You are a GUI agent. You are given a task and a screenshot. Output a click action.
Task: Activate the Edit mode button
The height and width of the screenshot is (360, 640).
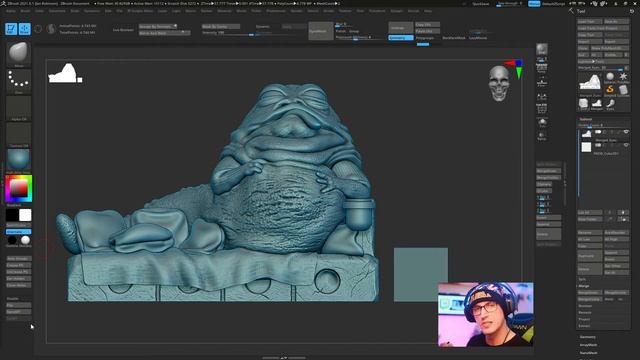click(11, 29)
